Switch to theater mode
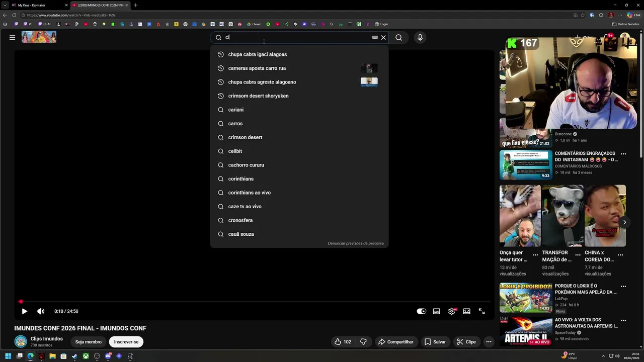This screenshot has width=644, height=362. [x=466, y=311]
